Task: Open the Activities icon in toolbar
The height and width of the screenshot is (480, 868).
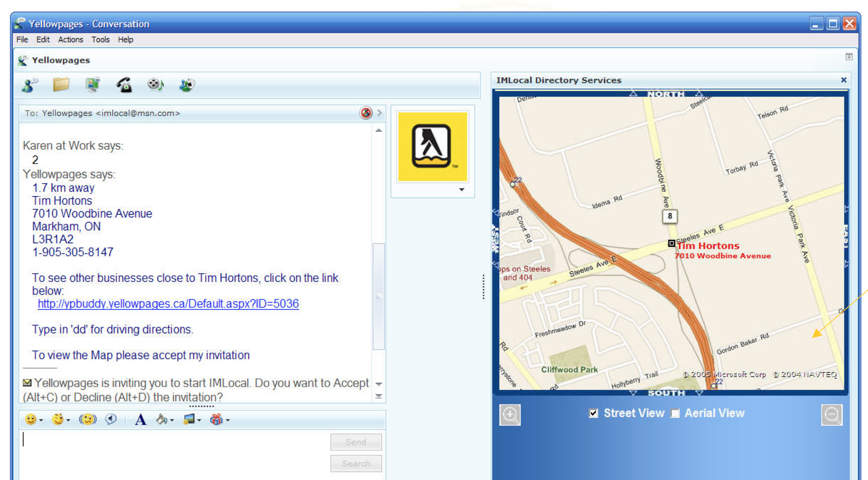Action: point(155,85)
